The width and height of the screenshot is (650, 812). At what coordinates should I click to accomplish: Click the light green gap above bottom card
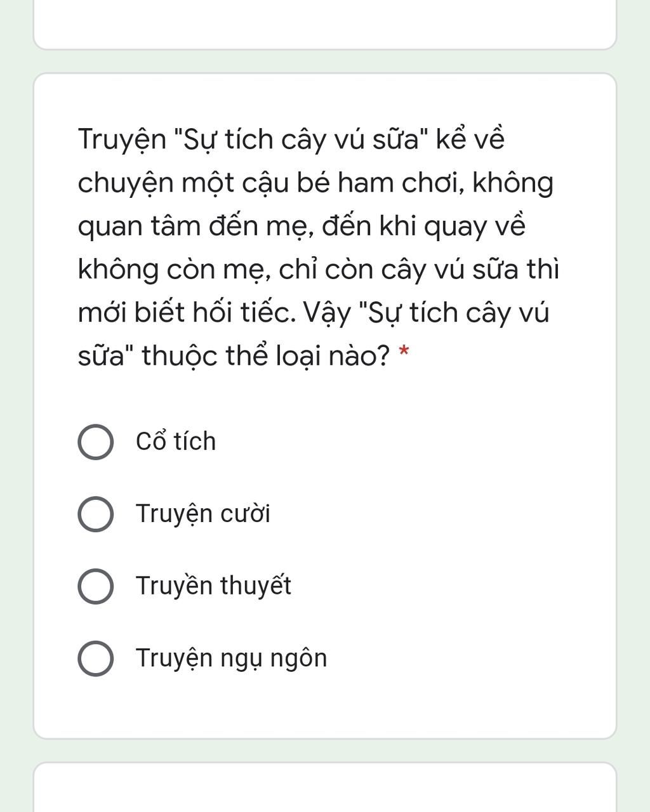point(325,751)
